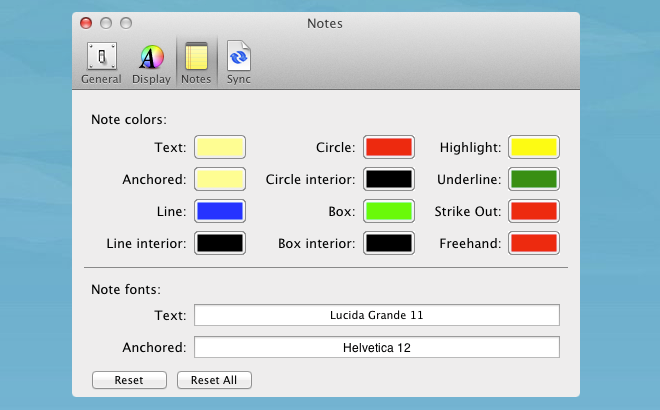Change the Strike Out color swatch
Image resolution: width=660 pixels, height=410 pixels.
tap(534, 211)
